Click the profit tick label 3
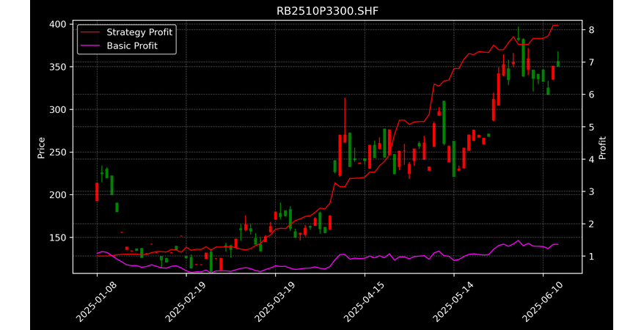 [x=592, y=191]
